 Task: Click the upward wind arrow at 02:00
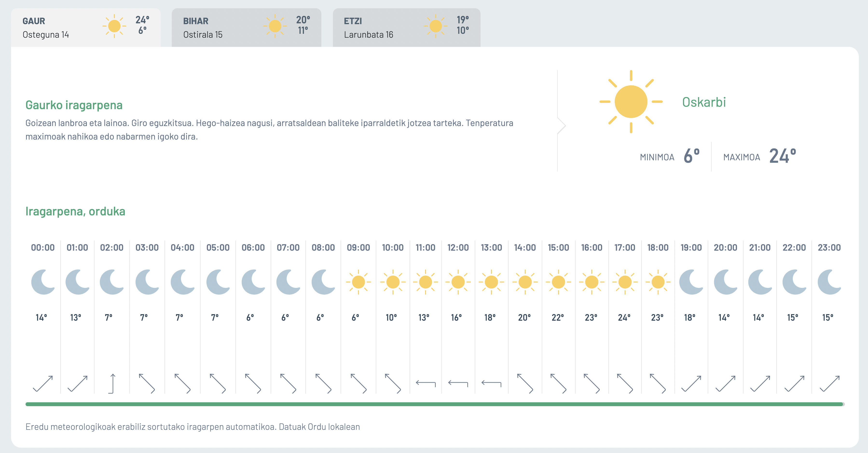pyautogui.click(x=112, y=383)
